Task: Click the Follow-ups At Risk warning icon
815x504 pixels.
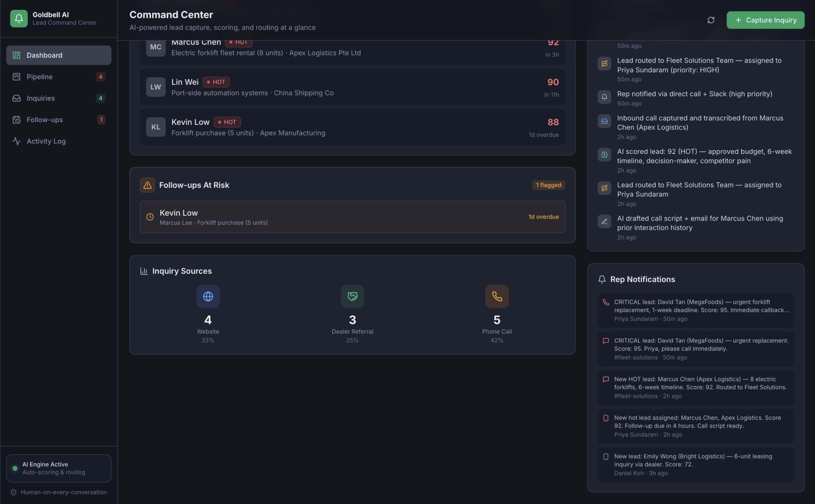Action: tap(147, 185)
